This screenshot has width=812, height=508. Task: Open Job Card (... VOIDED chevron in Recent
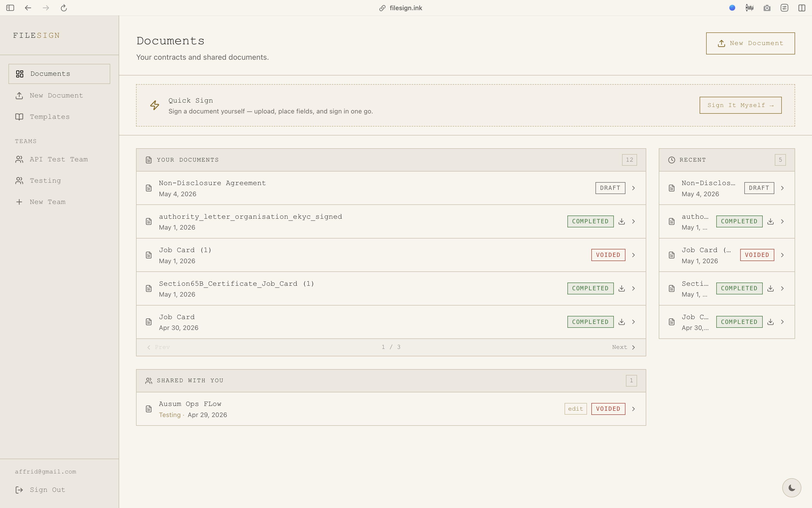783,255
